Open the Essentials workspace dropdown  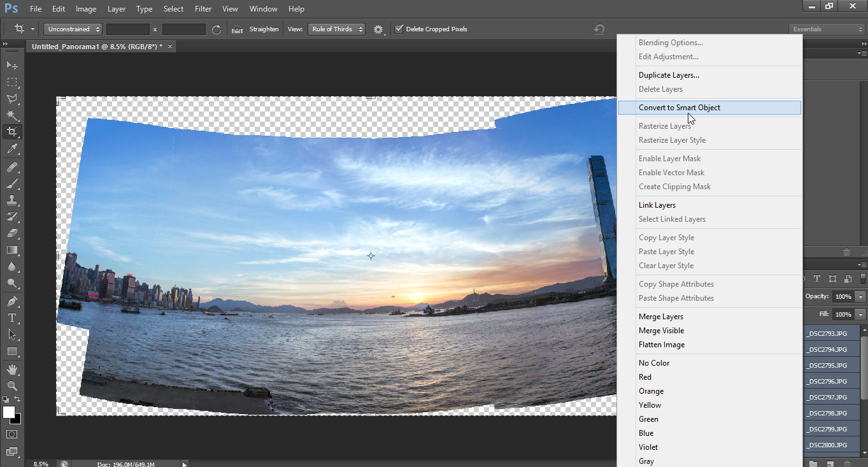click(x=827, y=29)
